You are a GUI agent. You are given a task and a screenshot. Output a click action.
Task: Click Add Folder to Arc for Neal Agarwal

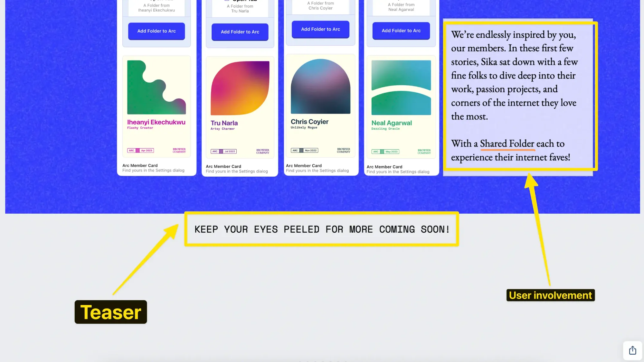[x=401, y=31]
